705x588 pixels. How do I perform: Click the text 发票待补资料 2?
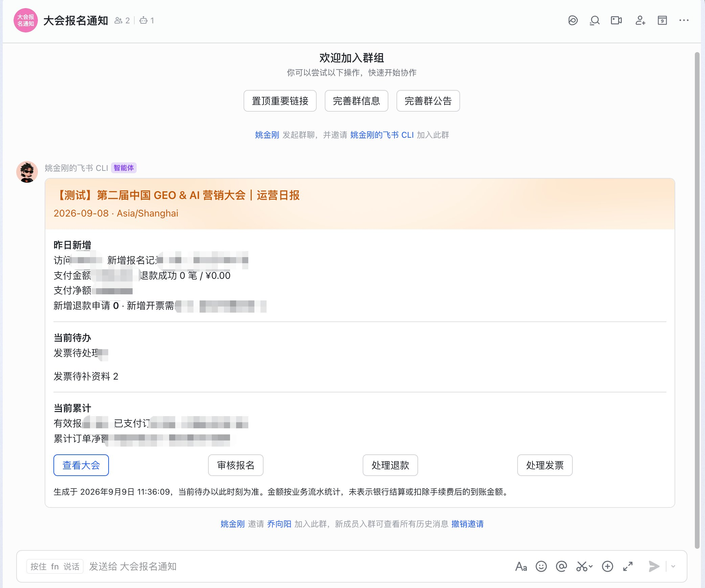pos(86,376)
